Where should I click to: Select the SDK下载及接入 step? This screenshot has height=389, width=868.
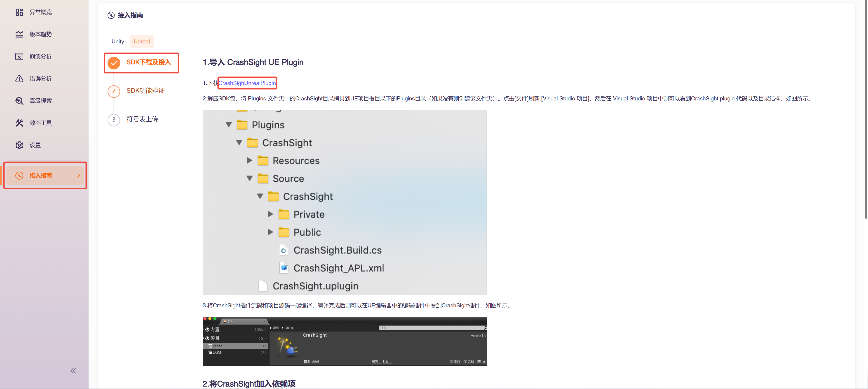[x=148, y=62]
